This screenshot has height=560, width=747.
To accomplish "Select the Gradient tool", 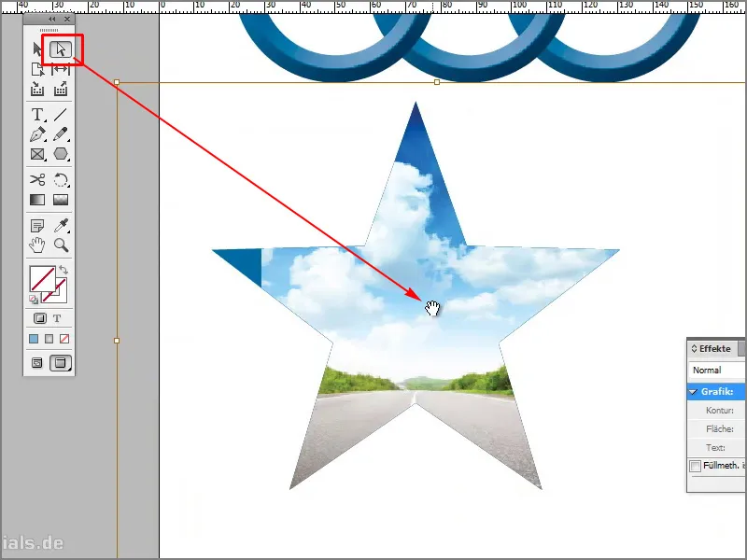I will pos(37,198).
